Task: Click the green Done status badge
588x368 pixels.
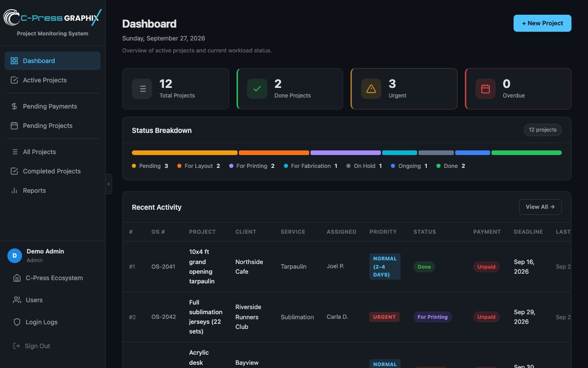Action: pyautogui.click(x=424, y=267)
